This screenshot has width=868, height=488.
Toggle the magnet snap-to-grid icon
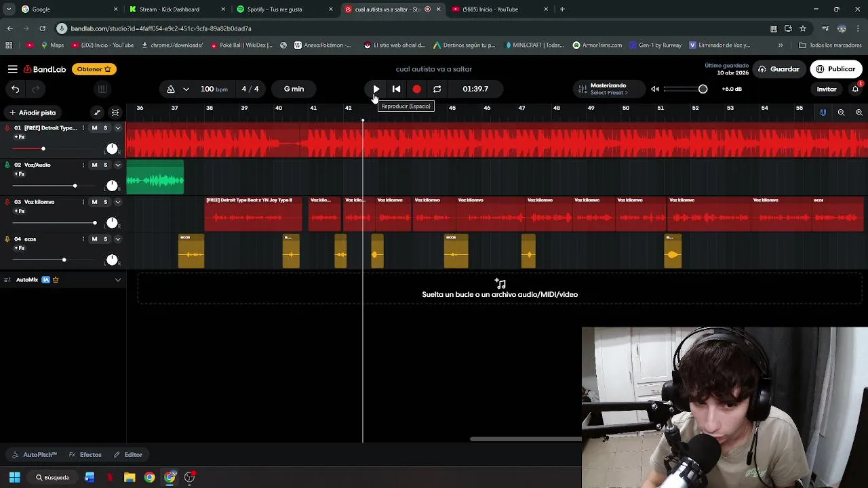click(823, 113)
